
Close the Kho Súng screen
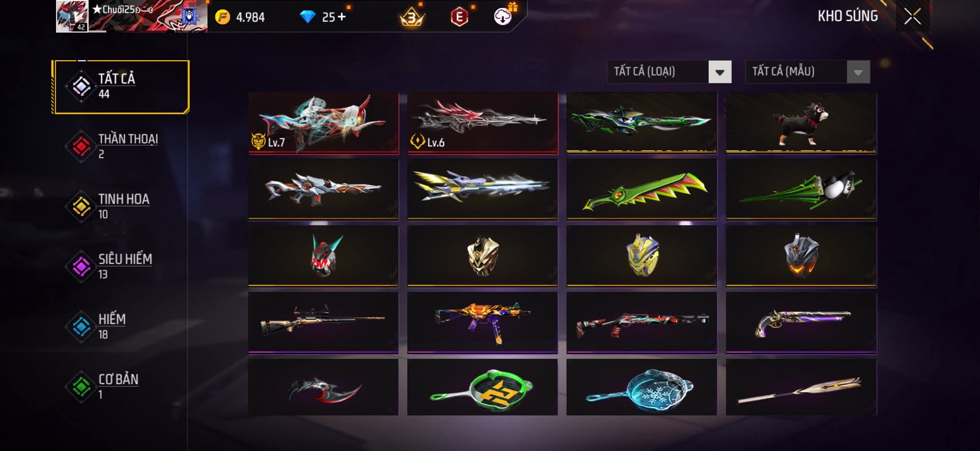click(x=913, y=16)
